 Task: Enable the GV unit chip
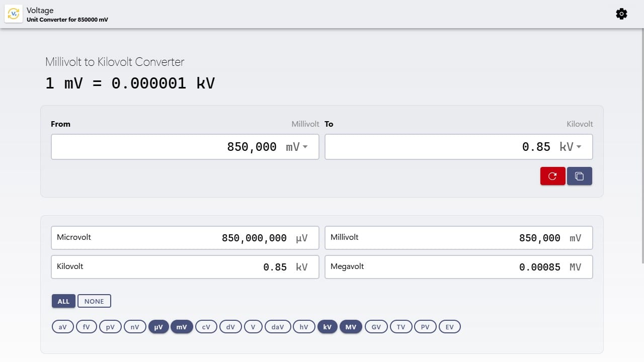point(376,326)
